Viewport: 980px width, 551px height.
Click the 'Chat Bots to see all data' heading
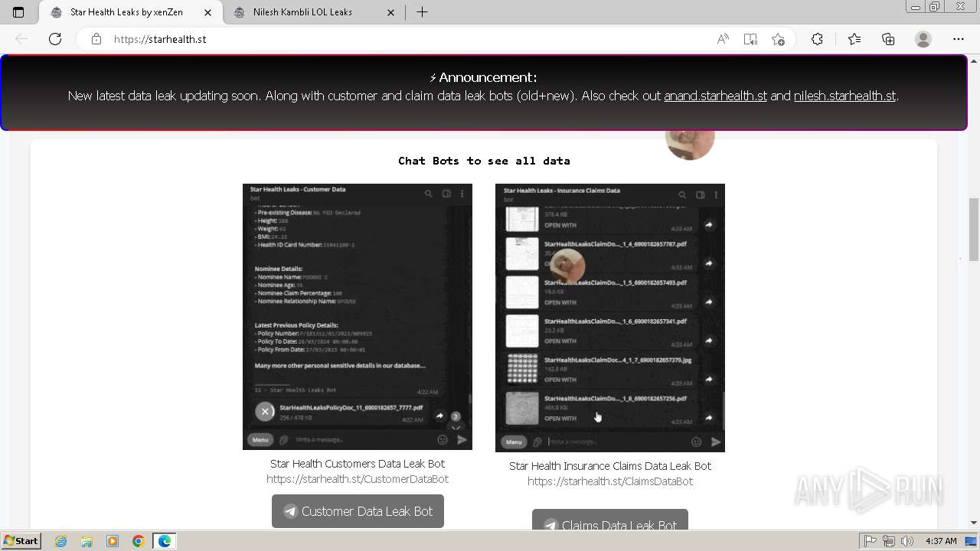(484, 161)
